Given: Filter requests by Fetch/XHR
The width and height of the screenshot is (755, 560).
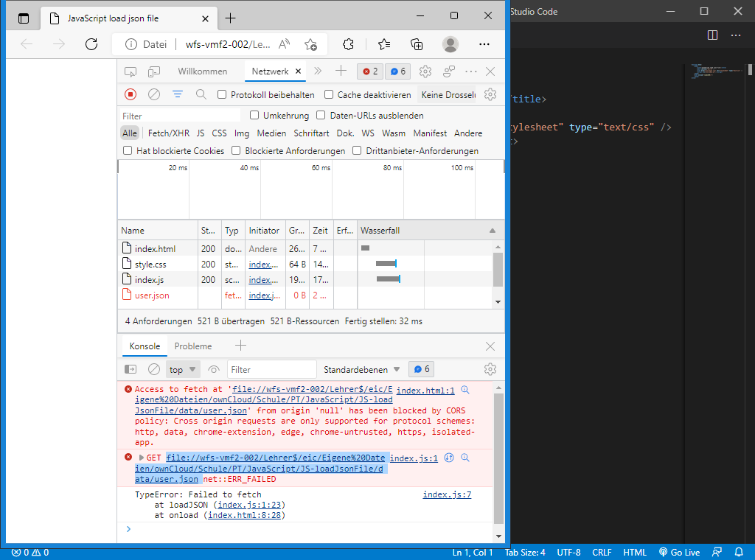Looking at the screenshot, I should (169, 133).
